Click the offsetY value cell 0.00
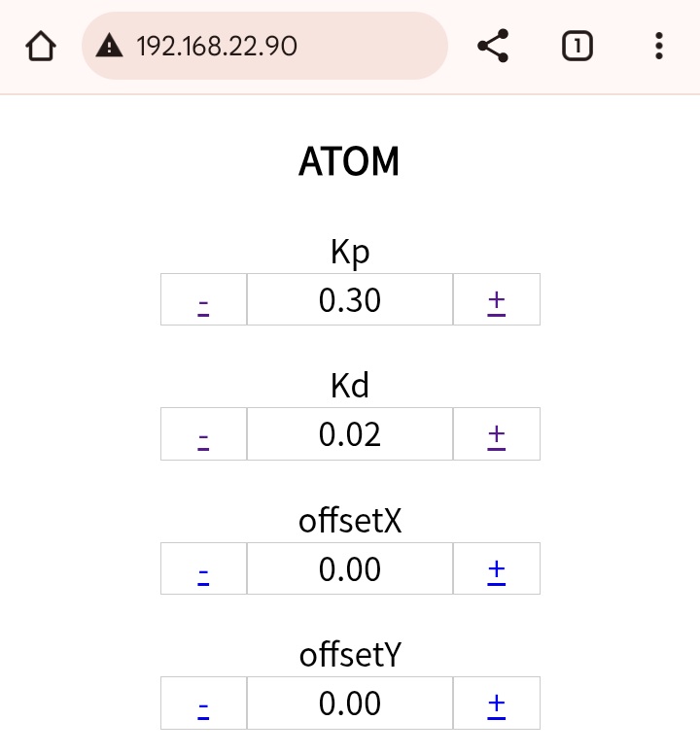This screenshot has height=755, width=700. 350,703
